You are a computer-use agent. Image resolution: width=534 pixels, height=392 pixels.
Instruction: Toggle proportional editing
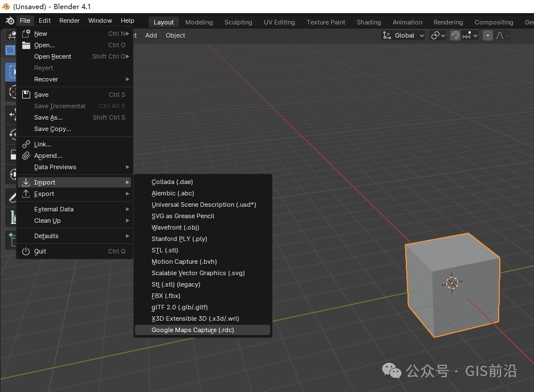point(488,35)
